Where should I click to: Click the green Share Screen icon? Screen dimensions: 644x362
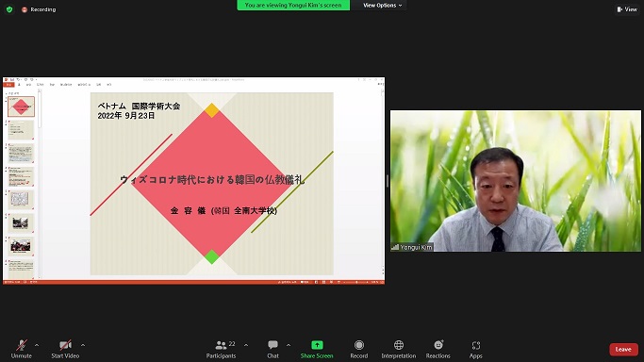[317, 345]
